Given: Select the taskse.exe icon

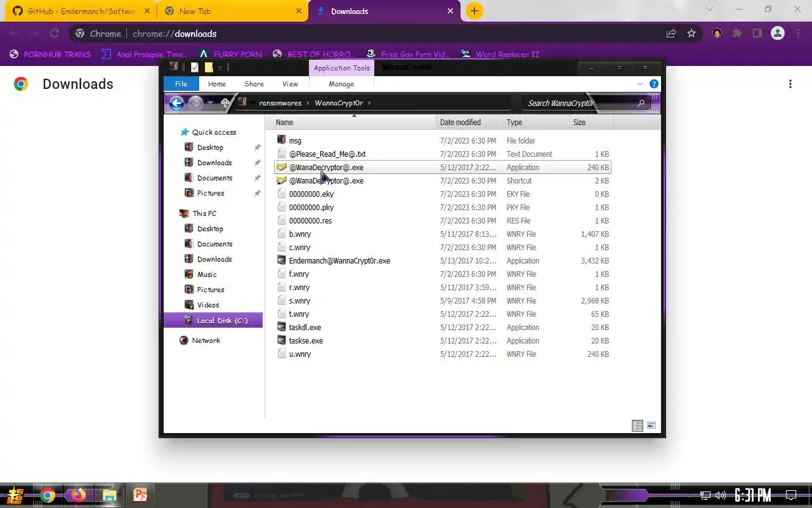Looking at the screenshot, I should point(282,340).
